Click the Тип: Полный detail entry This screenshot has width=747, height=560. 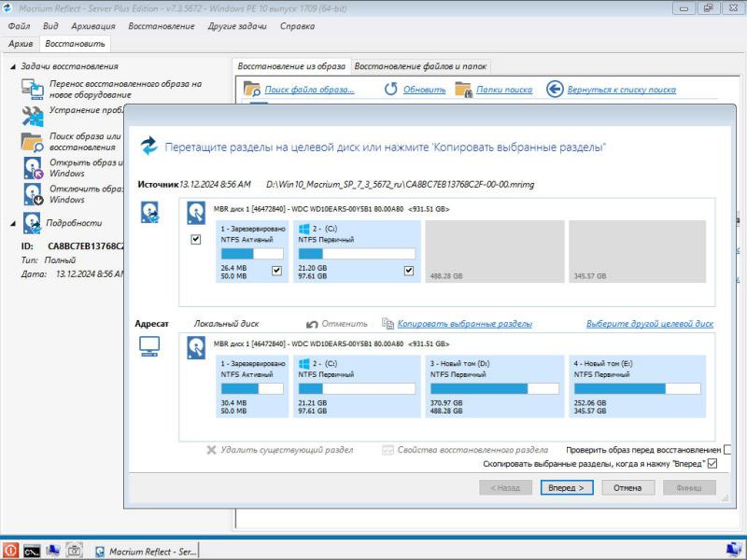(49, 260)
